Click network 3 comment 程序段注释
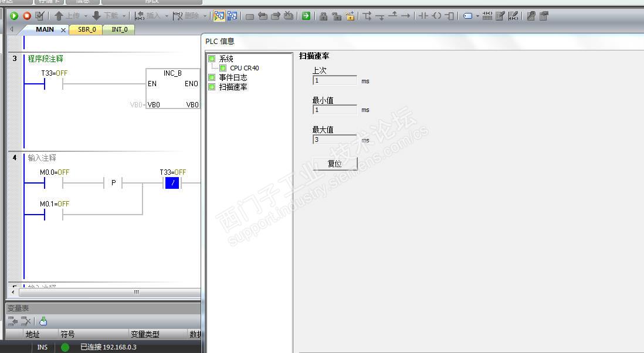This screenshot has height=353, width=644. coord(45,59)
